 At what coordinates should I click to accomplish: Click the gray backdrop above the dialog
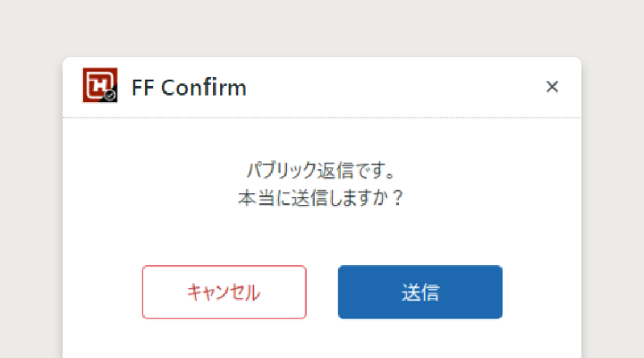click(322, 27)
